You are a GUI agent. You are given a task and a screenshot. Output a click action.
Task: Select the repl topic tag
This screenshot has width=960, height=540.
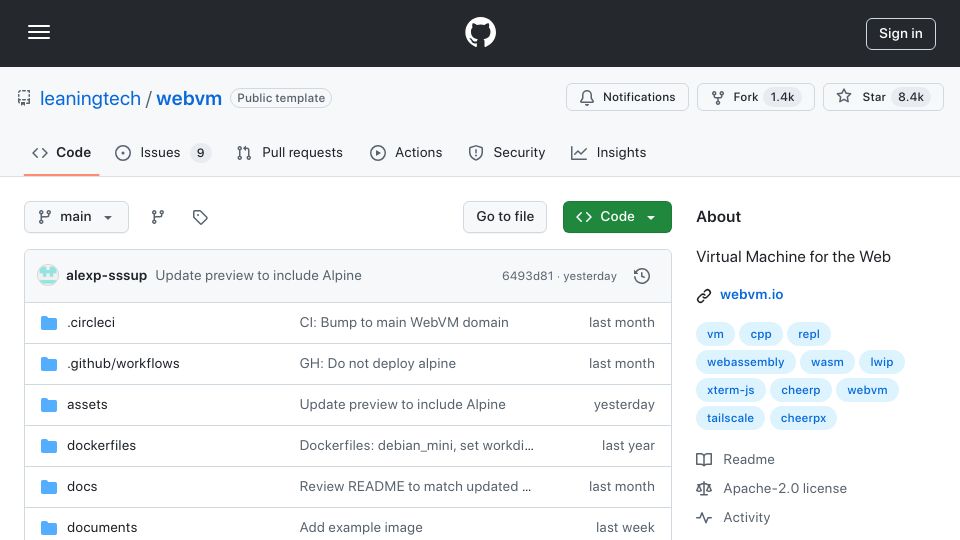[809, 334]
